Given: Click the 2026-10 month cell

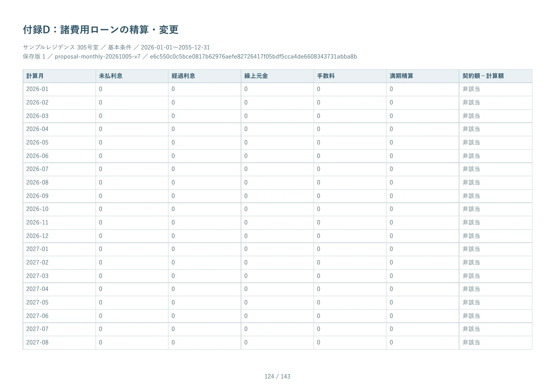Looking at the screenshot, I should click(x=59, y=209).
